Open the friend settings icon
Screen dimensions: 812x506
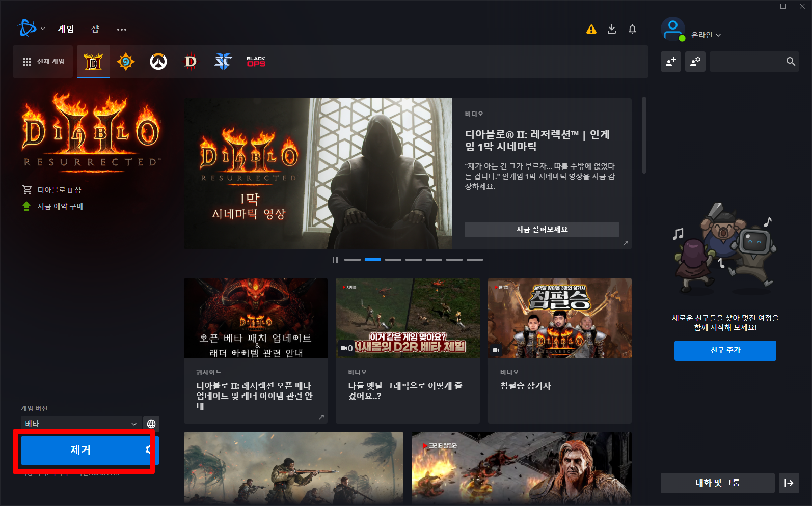tap(695, 62)
